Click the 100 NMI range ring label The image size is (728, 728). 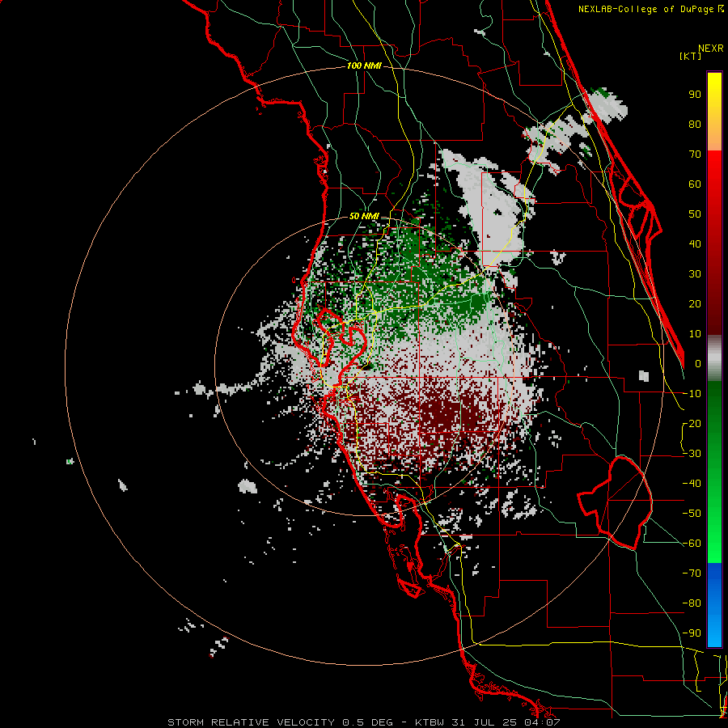click(364, 66)
